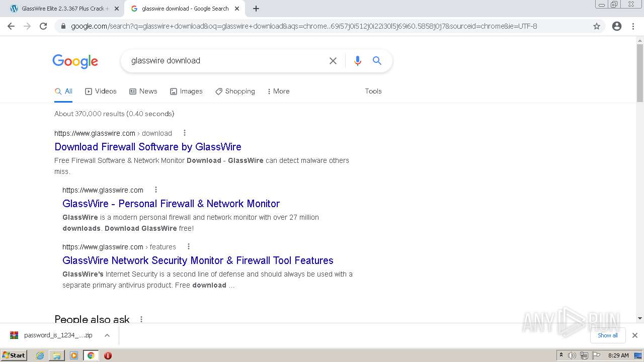
Task: Open search Tools options
Action: [373, 92]
